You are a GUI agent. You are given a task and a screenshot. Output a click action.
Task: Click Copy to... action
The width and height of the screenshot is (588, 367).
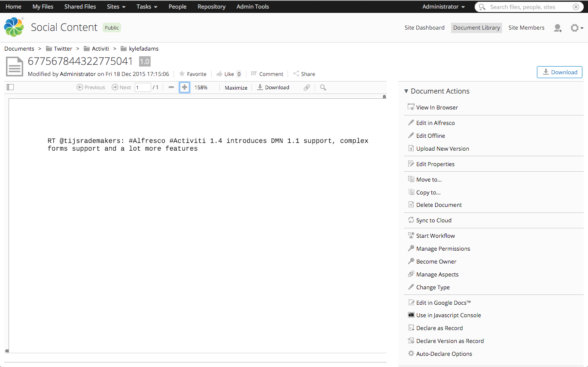[x=428, y=192]
